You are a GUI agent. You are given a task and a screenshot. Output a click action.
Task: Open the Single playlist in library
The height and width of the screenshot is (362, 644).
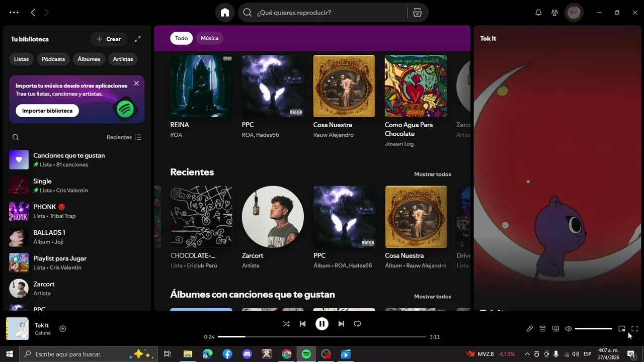coord(77,186)
